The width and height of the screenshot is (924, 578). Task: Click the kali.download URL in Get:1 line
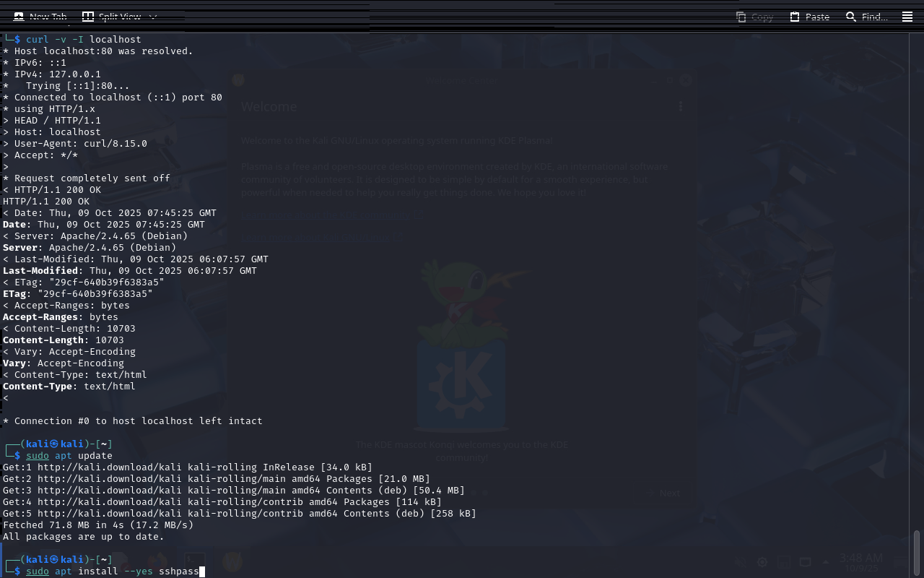point(95,467)
